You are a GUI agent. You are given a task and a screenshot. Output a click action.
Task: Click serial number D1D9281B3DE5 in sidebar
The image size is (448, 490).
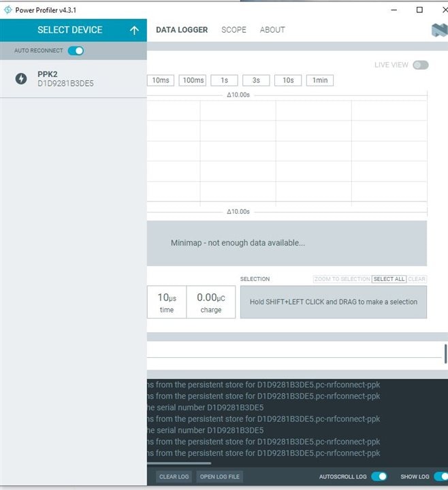coord(65,84)
